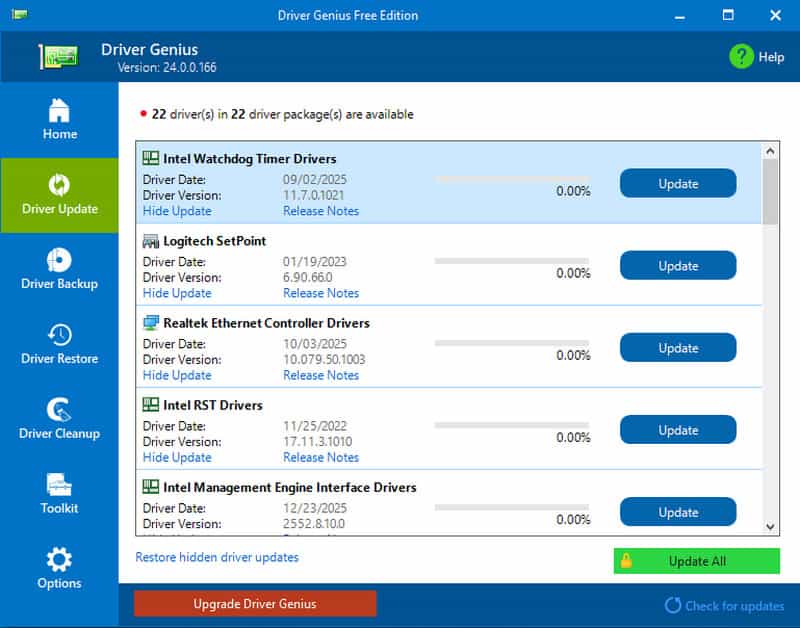Switch to the Driver Update tab

coord(59,195)
